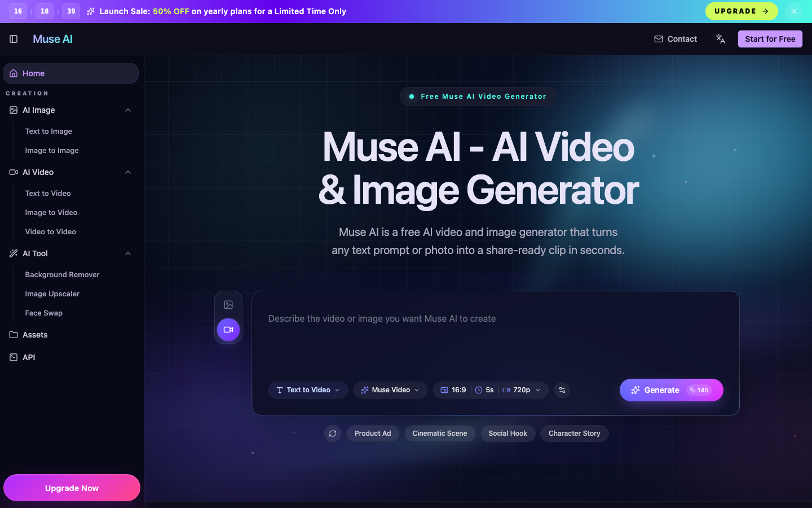The image size is (812, 508).
Task: Open advanced settings sliders icon
Action: click(562, 390)
